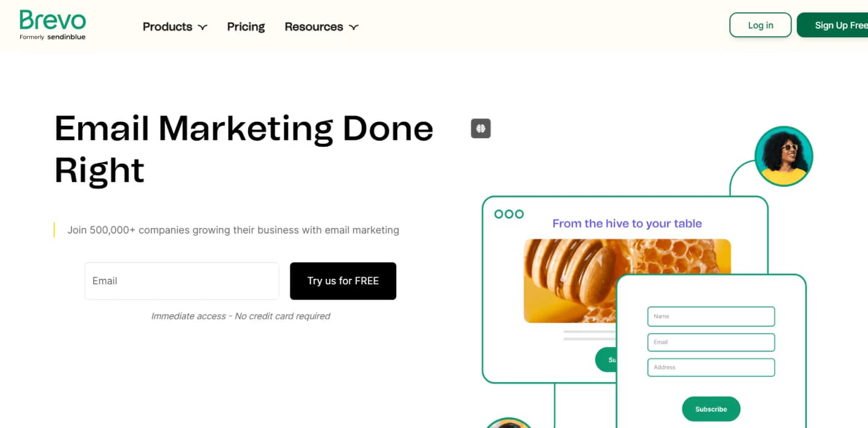This screenshot has width=868, height=428.
Task: Select the woman avatar circle thumbnail
Action: 784,157
